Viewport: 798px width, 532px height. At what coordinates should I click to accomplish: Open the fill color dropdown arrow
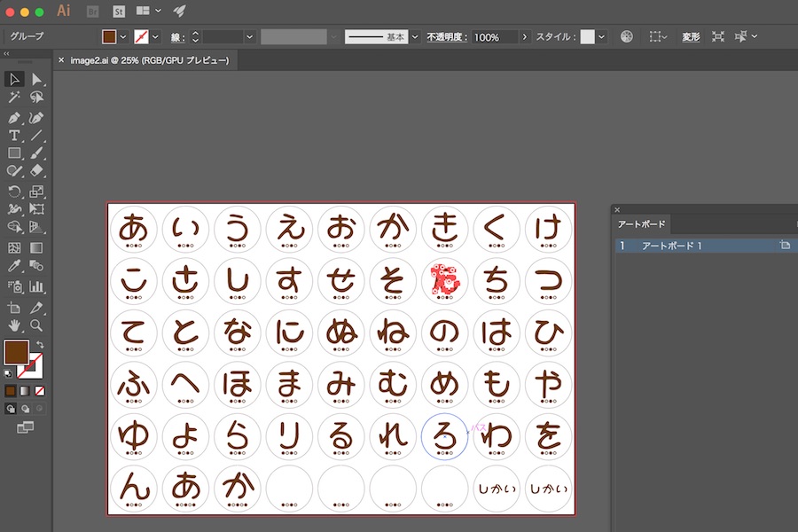(x=122, y=36)
